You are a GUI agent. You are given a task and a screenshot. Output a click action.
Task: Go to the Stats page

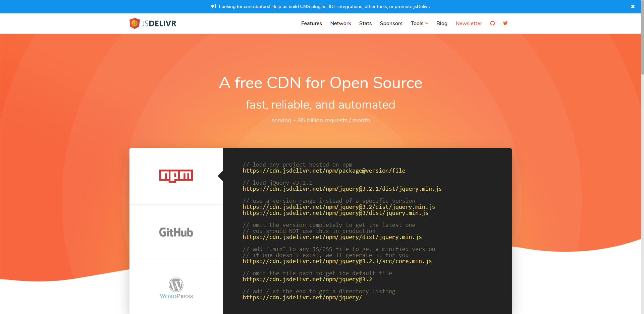pos(365,23)
